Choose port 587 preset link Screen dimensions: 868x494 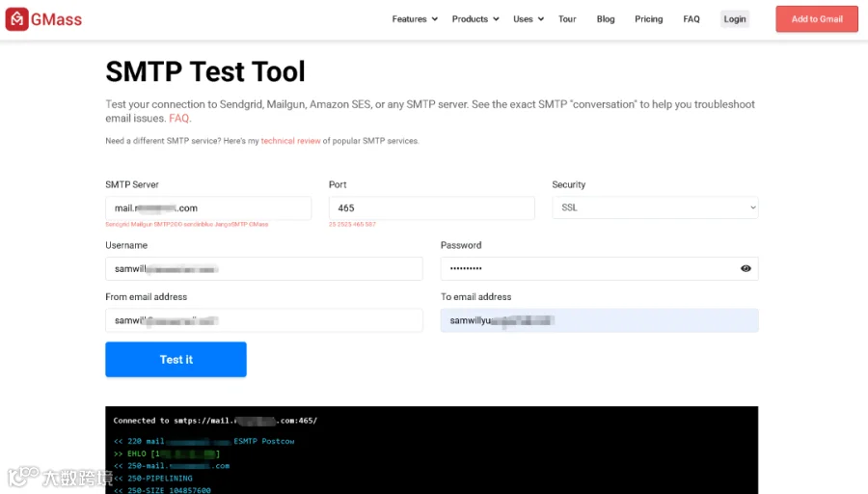coord(370,224)
